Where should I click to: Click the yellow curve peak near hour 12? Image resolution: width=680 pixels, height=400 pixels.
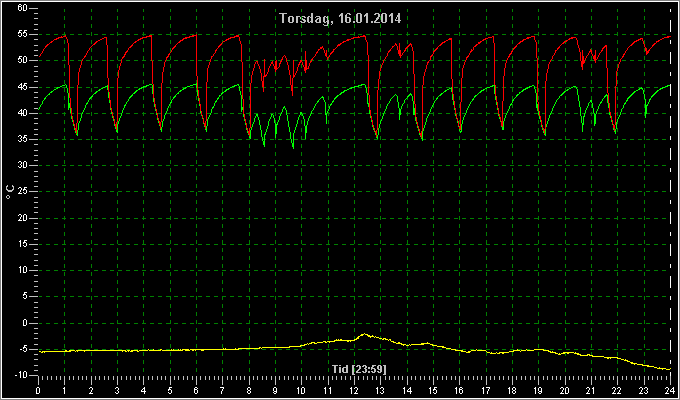click(x=364, y=334)
